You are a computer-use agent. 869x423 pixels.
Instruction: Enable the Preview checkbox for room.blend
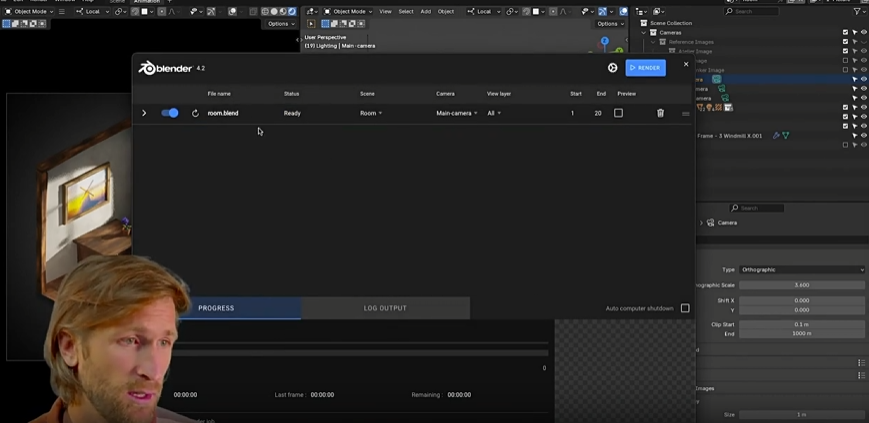coord(618,113)
